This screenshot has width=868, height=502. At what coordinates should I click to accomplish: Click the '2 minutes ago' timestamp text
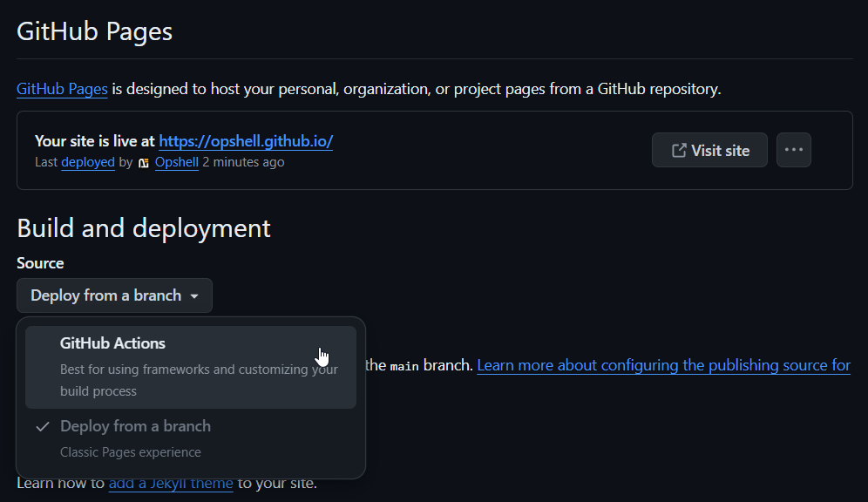point(243,162)
